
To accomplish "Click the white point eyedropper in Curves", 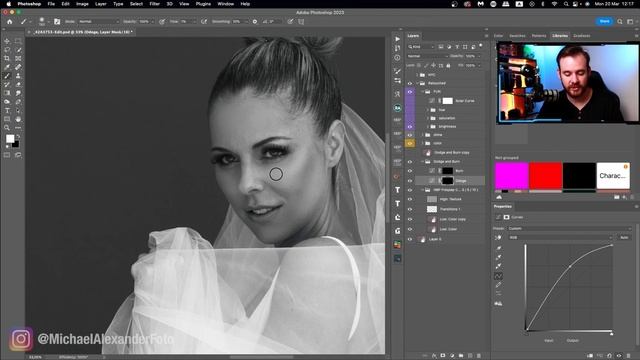I will tap(498, 266).
